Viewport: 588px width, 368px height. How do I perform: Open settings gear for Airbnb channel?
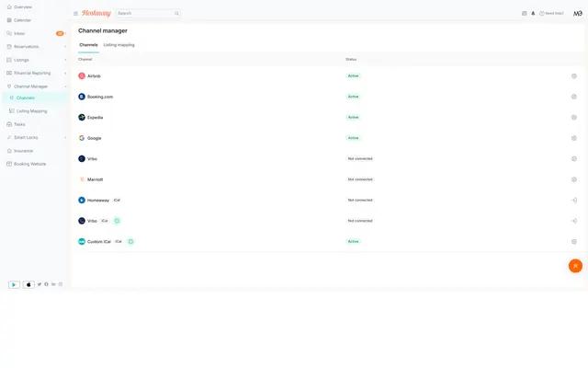[x=573, y=75]
